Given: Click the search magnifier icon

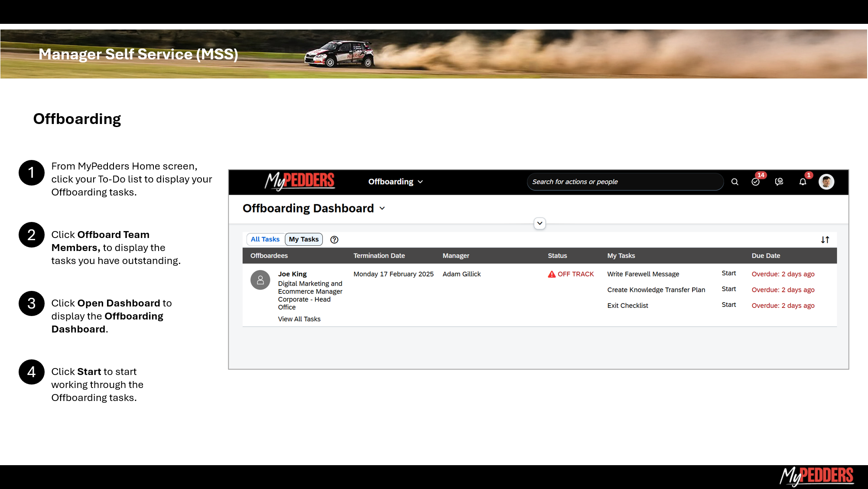Looking at the screenshot, I should tap(735, 182).
